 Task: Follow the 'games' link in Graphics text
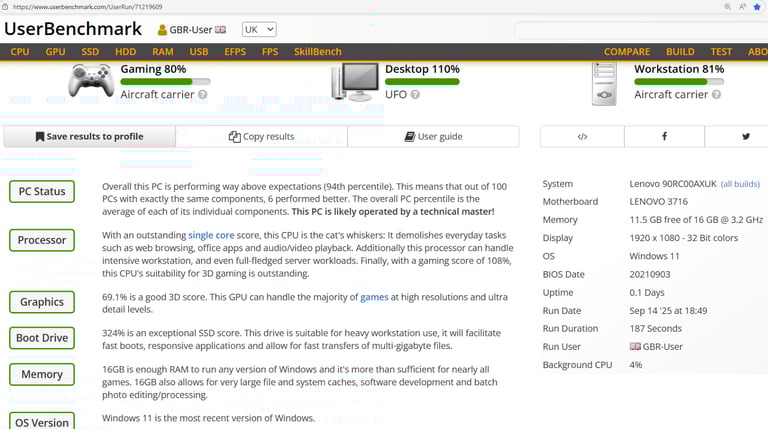tap(374, 297)
